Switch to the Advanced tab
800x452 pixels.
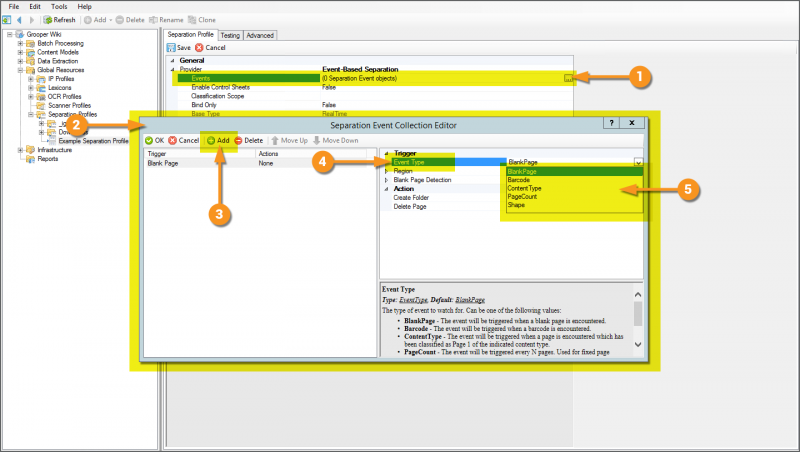[260, 35]
